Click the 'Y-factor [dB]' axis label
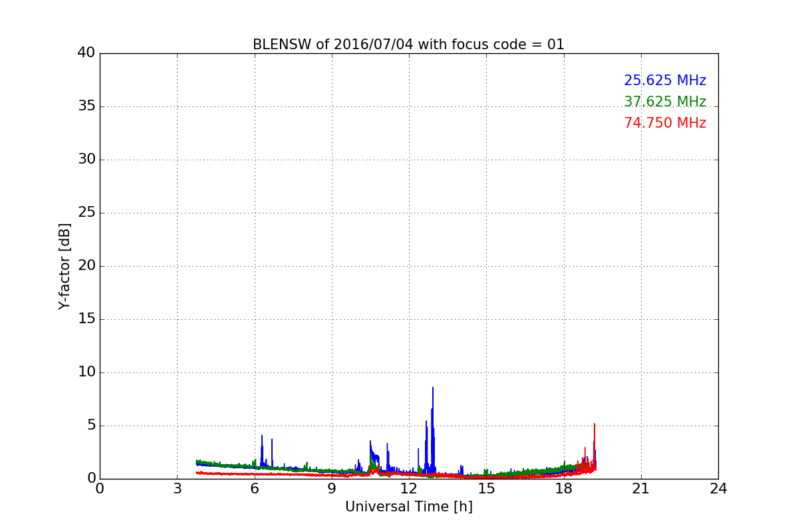Screen dimensions: 798x532 click(x=65, y=266)
